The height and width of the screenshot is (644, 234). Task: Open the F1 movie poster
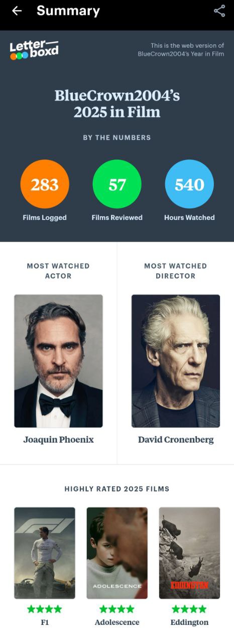coord(45,553)
